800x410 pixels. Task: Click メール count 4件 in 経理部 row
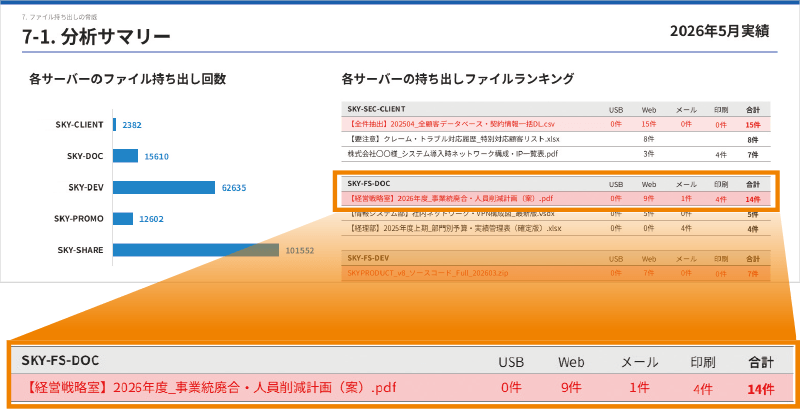click(686, 228)
